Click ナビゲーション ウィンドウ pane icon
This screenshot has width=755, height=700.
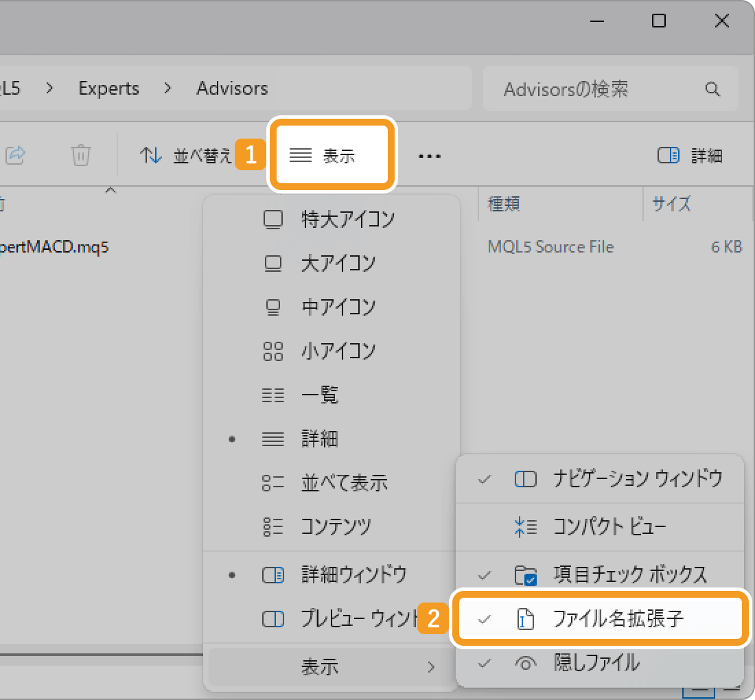[x=525, y=479]
